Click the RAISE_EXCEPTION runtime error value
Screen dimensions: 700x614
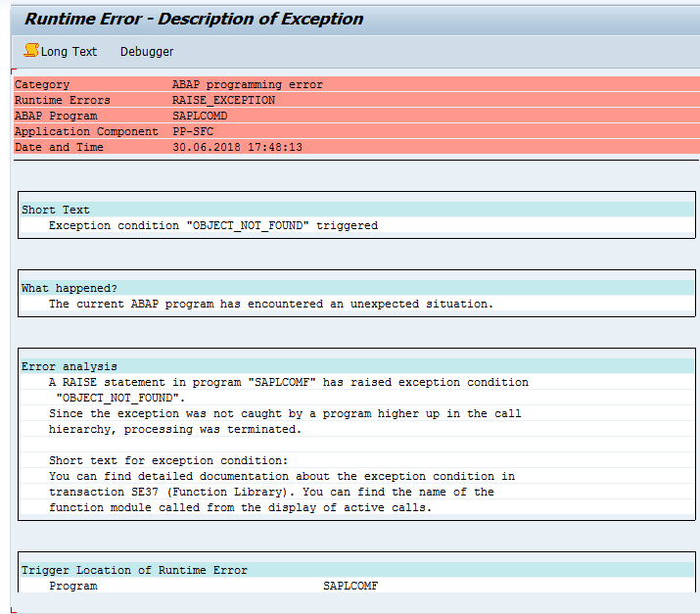pos(223,101)
